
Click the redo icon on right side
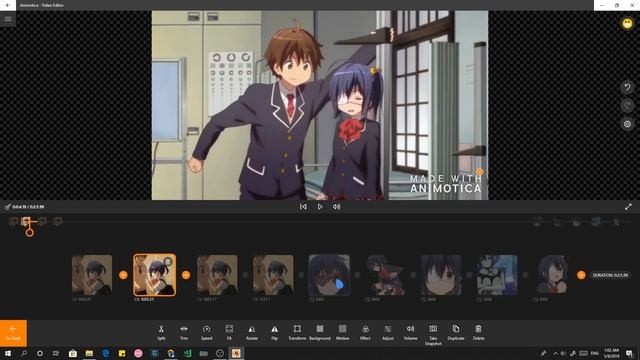tap(627, 106)
